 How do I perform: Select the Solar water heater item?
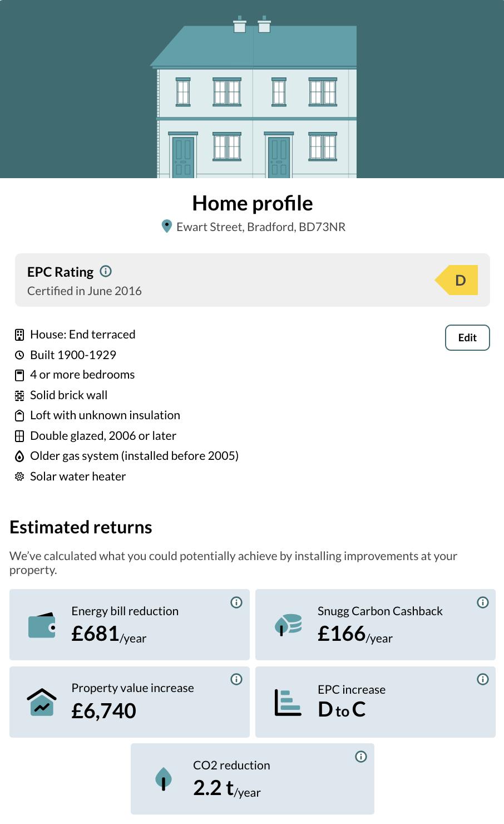coord(78,477)
